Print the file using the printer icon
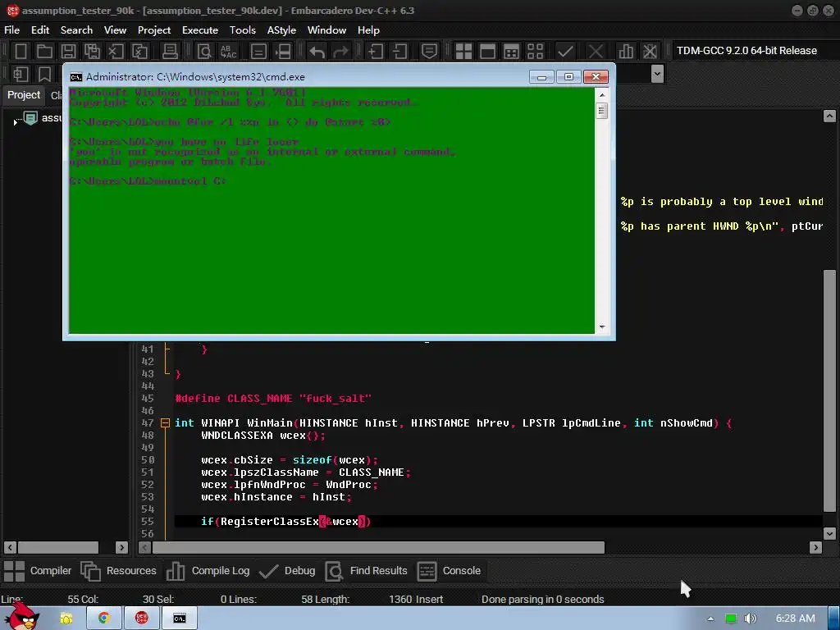 (x=170, y=51)
